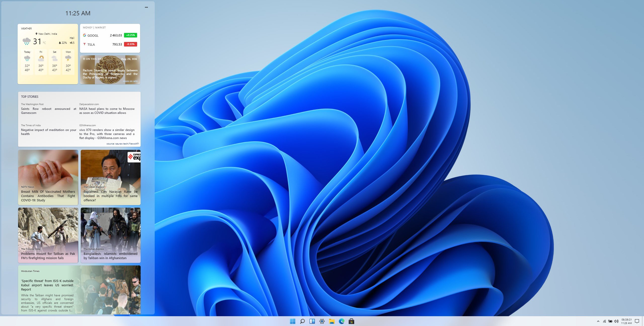Click the date and time in the system tray

click(x=627, y=321)
